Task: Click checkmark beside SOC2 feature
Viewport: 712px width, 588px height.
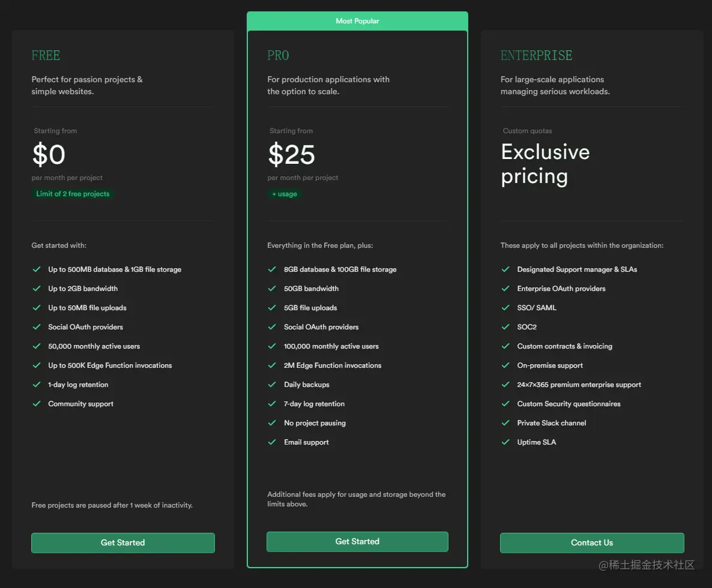Action: tap(505, 327)
